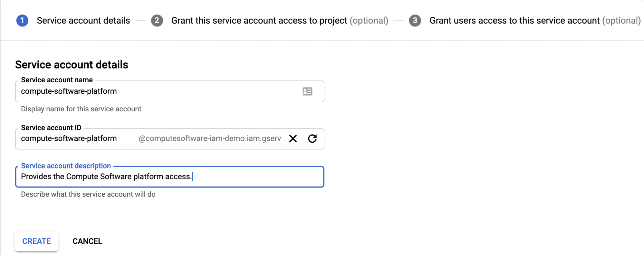Click the Service account name input field
This screenshot has height=255, width=644.
[x=155, y=91]
